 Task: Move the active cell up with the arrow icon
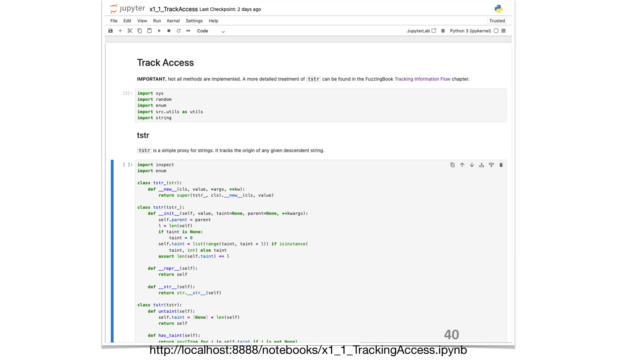point(462,165)
